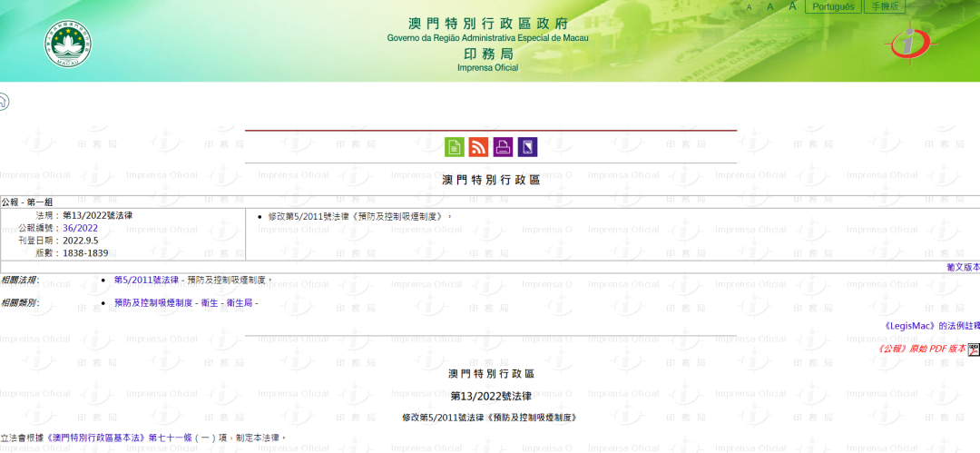Click the Macau SAR emblem logo
The image size is (980, 453).
point(68,44)
